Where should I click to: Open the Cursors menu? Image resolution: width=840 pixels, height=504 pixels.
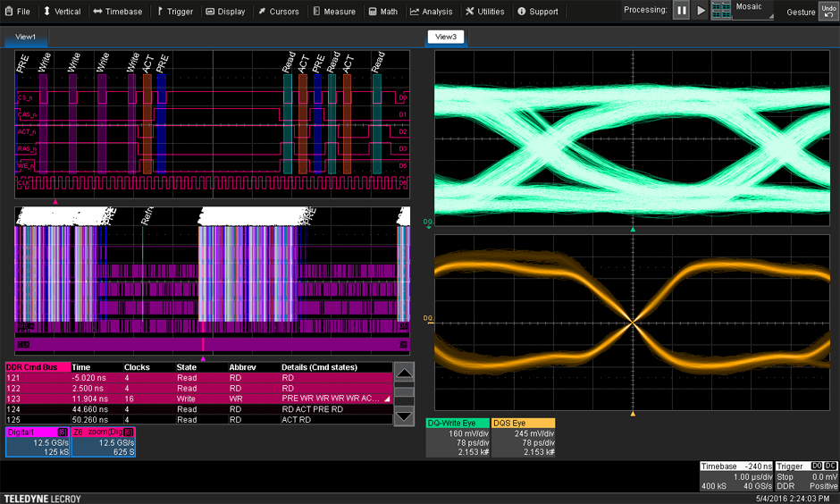(279, 12)
